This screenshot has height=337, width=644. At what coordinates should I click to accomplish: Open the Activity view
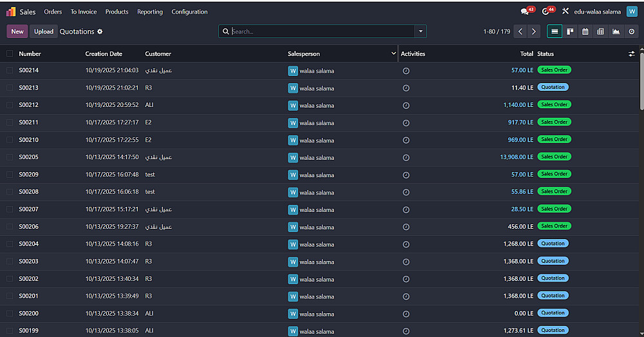tap(632, 32)
